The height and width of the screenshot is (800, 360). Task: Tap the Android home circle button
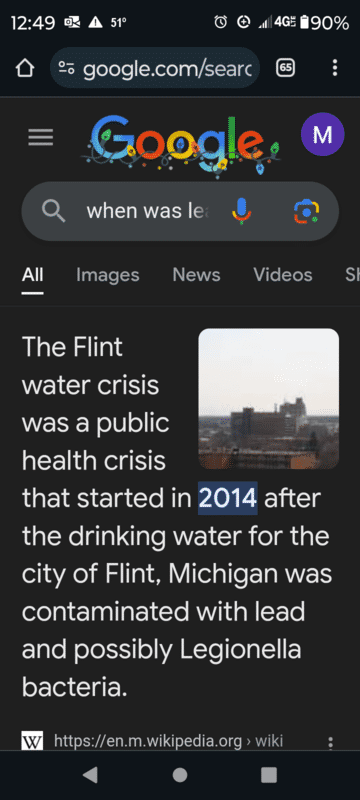point(179,774)
